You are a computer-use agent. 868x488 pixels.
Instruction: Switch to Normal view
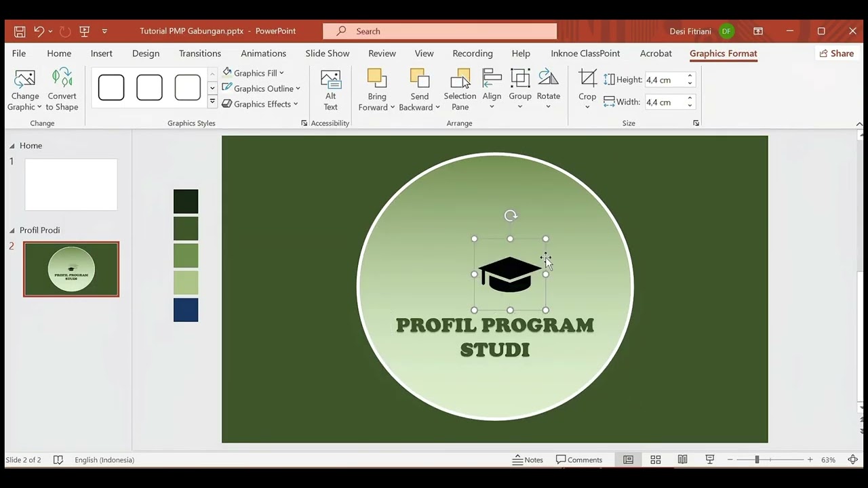pos(628,460)
